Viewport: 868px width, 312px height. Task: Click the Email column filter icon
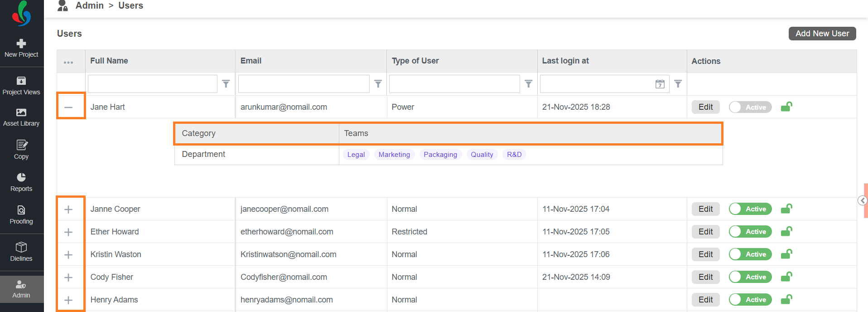pyautogui.click(x=378, y=84)
